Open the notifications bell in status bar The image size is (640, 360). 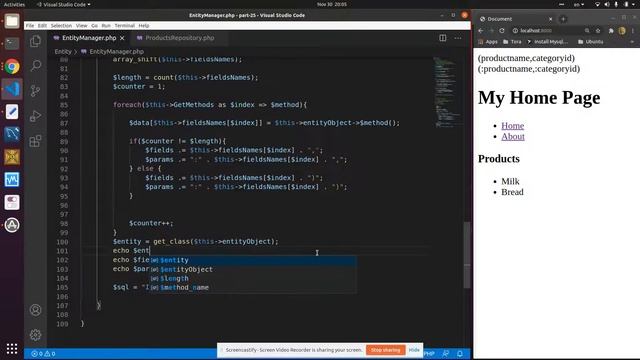[460, 353]
